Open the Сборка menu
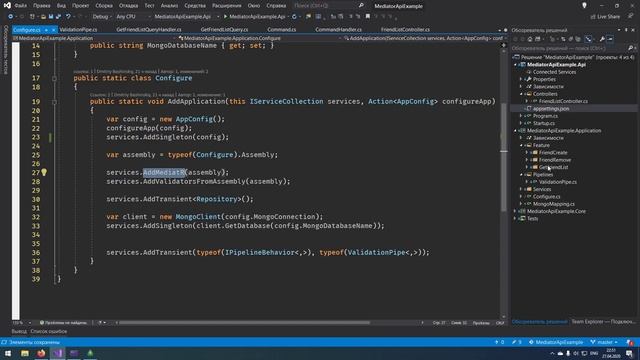The image size is (640, 360). (x=104, y=6)
